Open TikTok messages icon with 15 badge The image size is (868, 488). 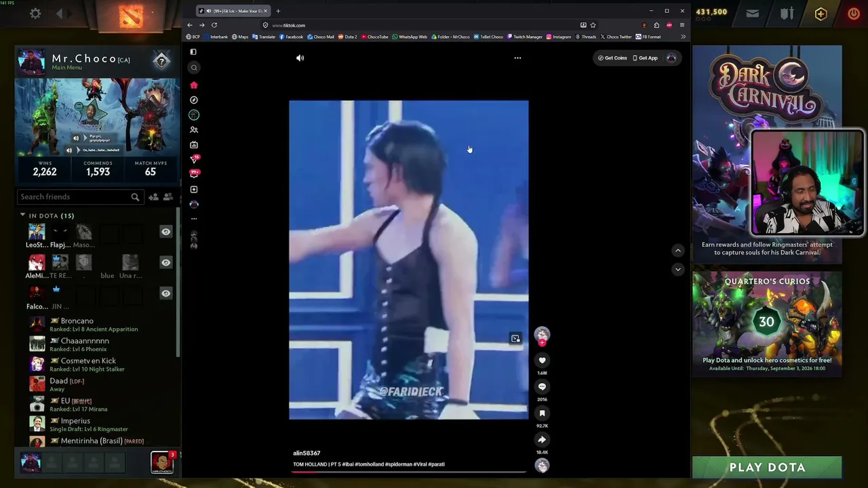coord(195,159)
